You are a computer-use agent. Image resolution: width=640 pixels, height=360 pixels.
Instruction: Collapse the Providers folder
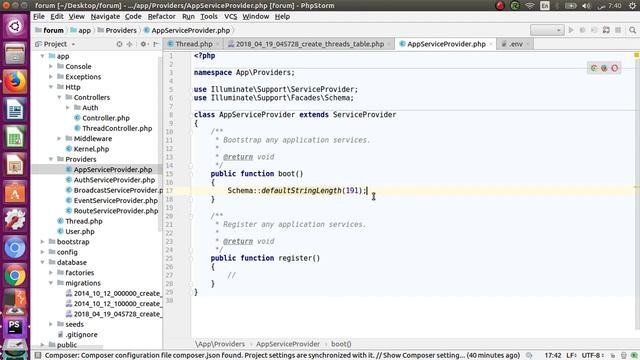[51, 159]
